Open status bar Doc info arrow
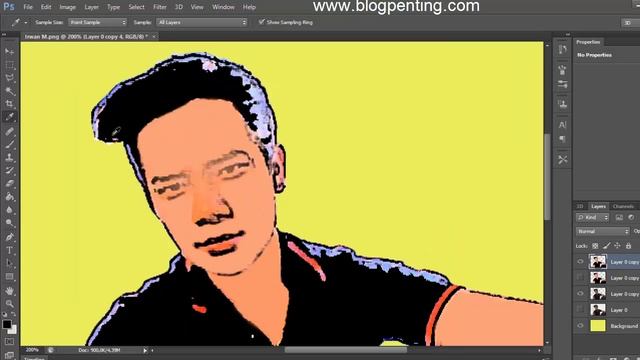 point(145,350)
